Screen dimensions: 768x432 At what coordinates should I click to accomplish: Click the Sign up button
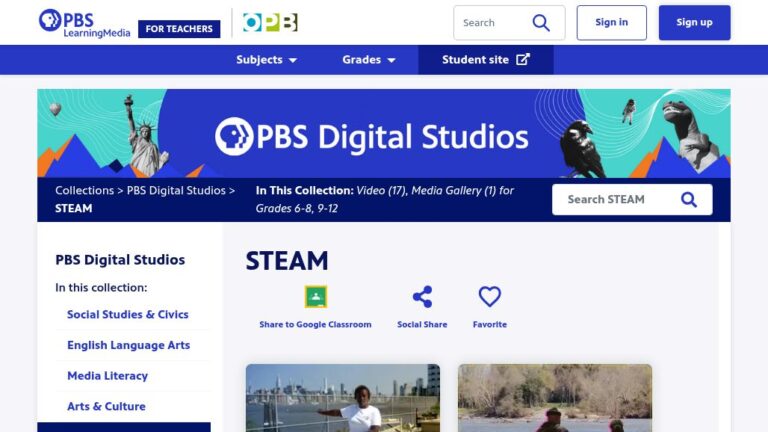695,23
